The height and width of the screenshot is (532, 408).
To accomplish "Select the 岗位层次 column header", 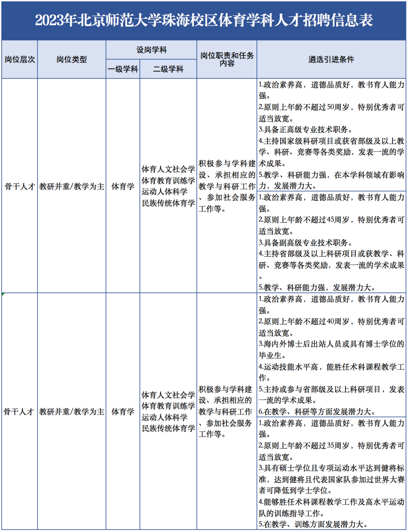I will point(20,59).
